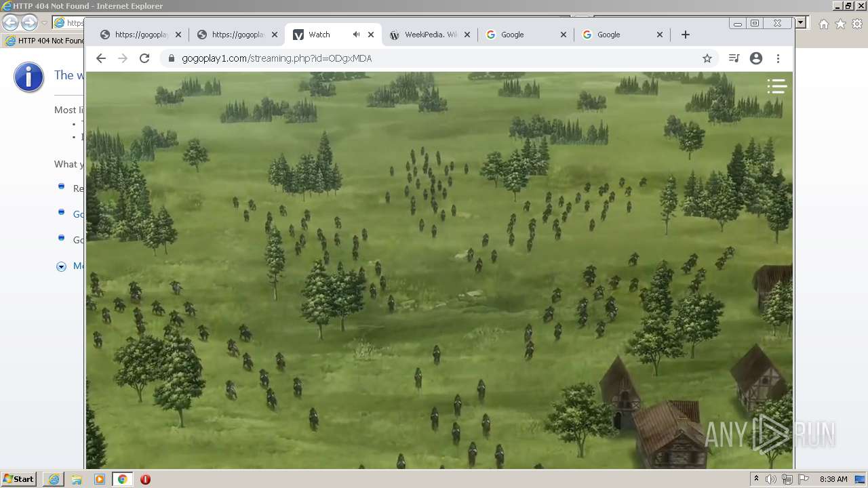
Task: Close the WeekiPedia tab
Action: pyautogui.click(x=467, y=35)
